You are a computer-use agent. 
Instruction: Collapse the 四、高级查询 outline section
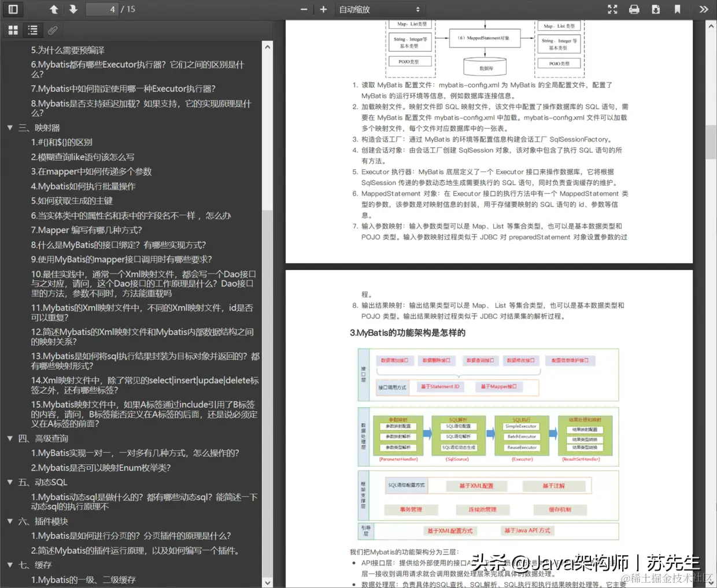tap(10, 439)
